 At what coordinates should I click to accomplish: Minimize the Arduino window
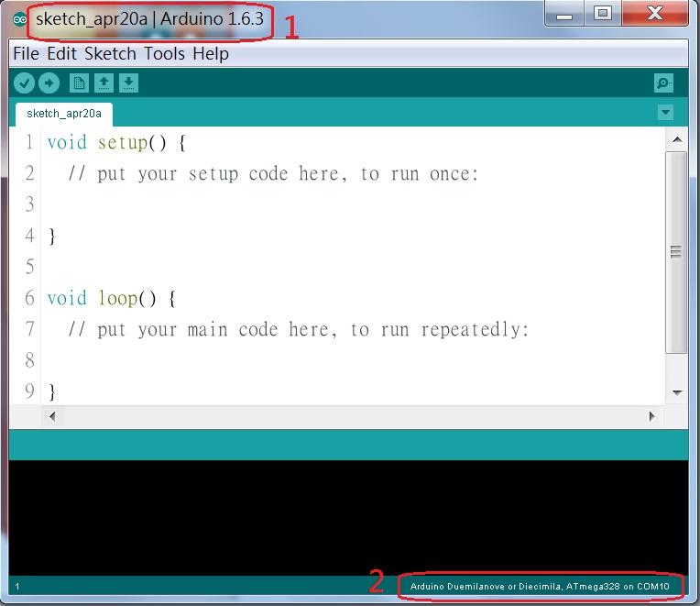tap(564, 15)
